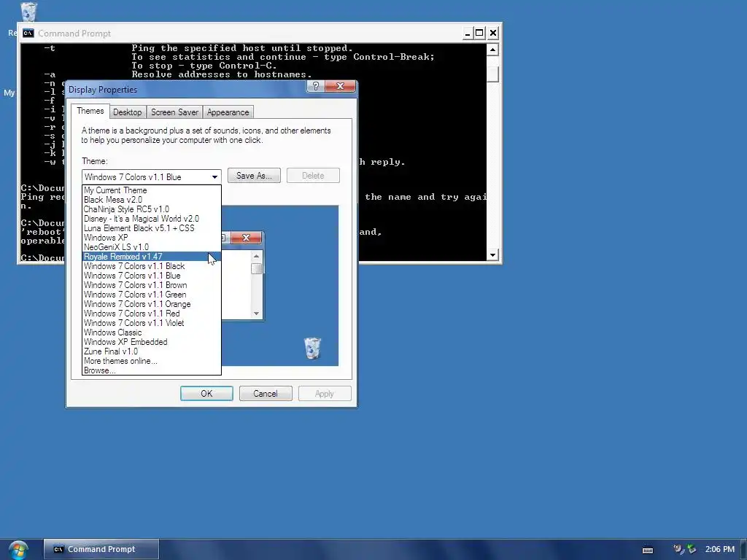Click Cancel in Display Properties
This screenshot has width=747, height=560.
[x=266, y=394]
